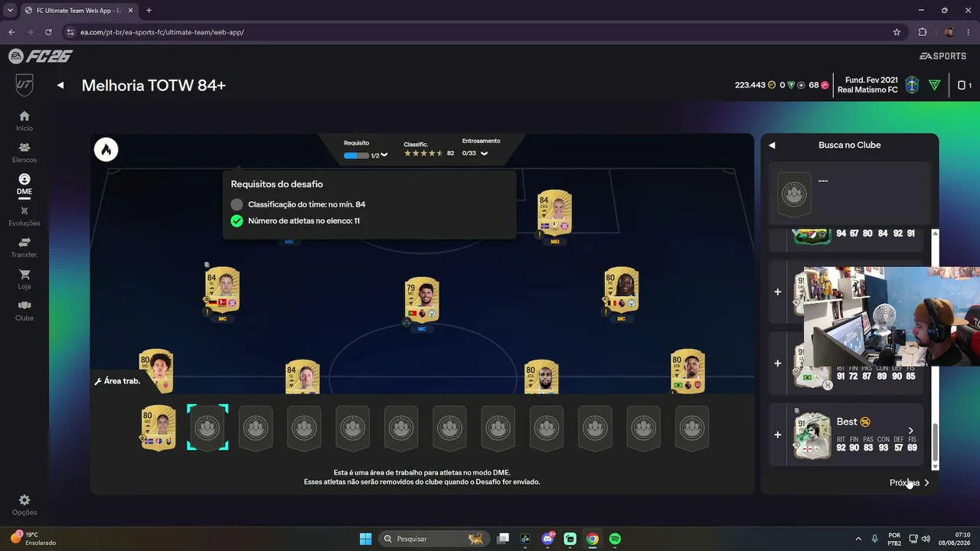Viewport: 980px width, 551px height.
Task: Open the Evoluções section
Action: point(24,216)
